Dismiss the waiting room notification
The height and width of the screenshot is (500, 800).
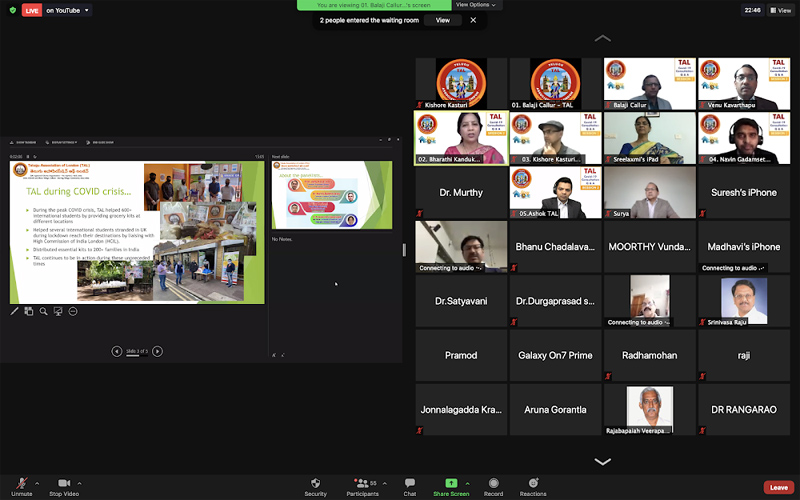click(x=473, y=20)
